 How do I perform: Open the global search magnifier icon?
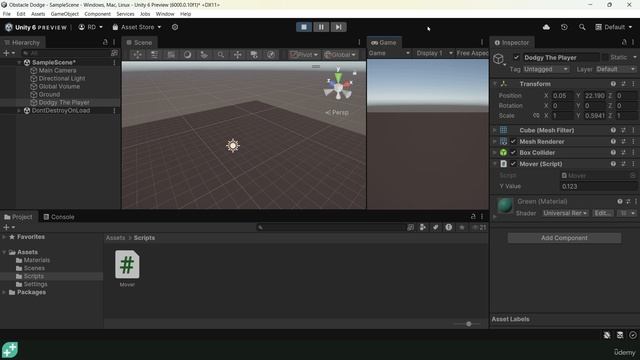point(582,27)
